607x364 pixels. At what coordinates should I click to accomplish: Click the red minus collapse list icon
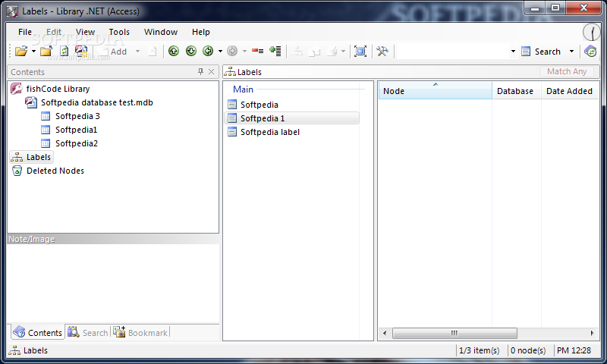click(x=257, y=51)
